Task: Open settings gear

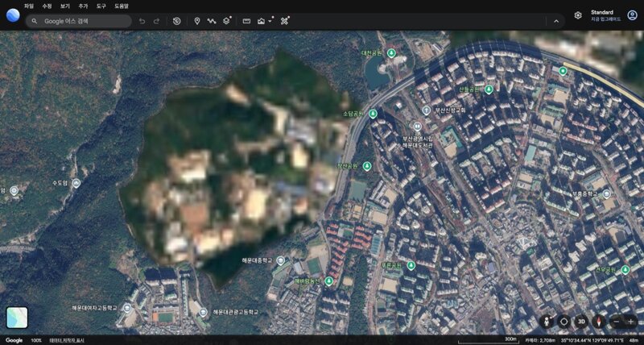Action: point(578,15)
